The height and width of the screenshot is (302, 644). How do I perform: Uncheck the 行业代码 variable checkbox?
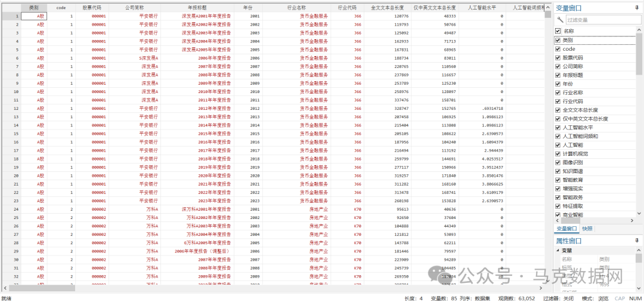coord(558,101)
